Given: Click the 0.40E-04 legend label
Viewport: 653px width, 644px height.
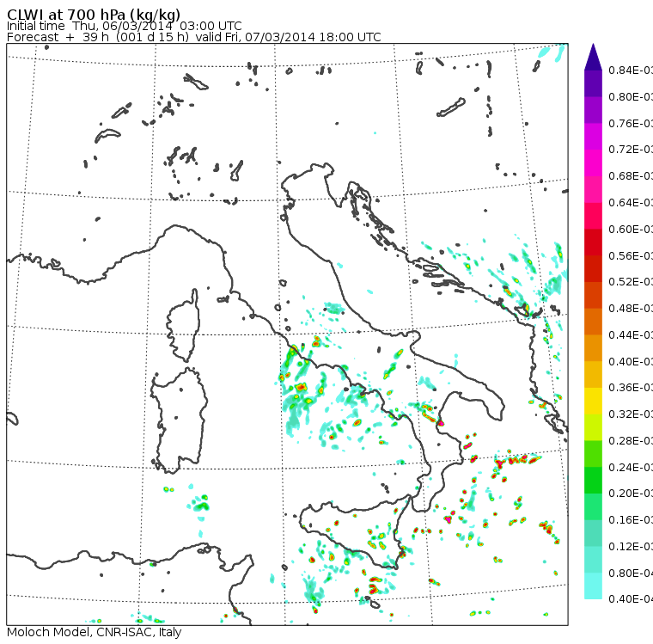Looking at the screenshot, I should pos(631,599).
